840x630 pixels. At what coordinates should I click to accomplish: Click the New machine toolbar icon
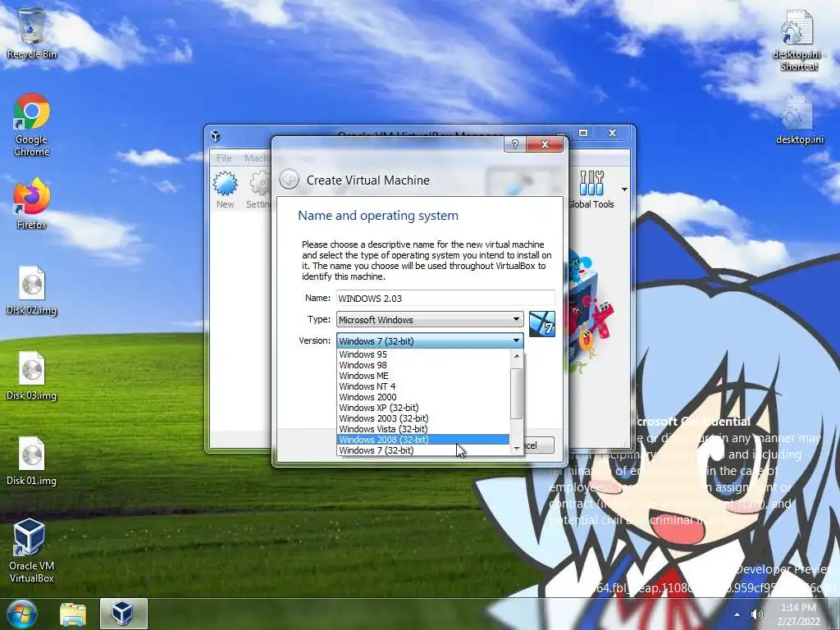click(x=225, y=189)
